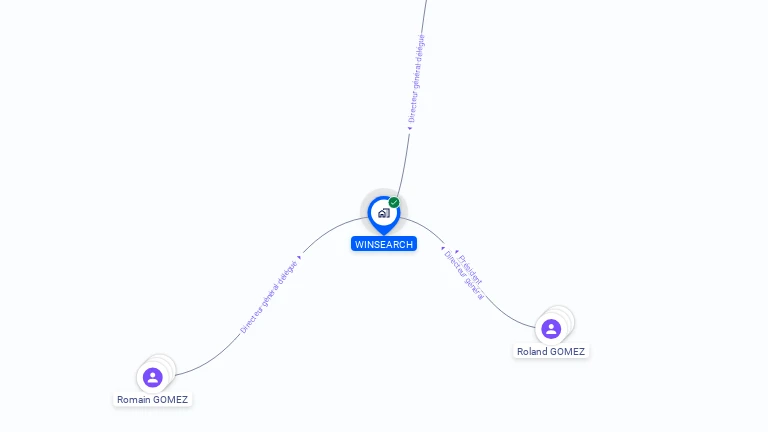
Task: Click the arrow marker on the top edge
Action: [409, 129]
